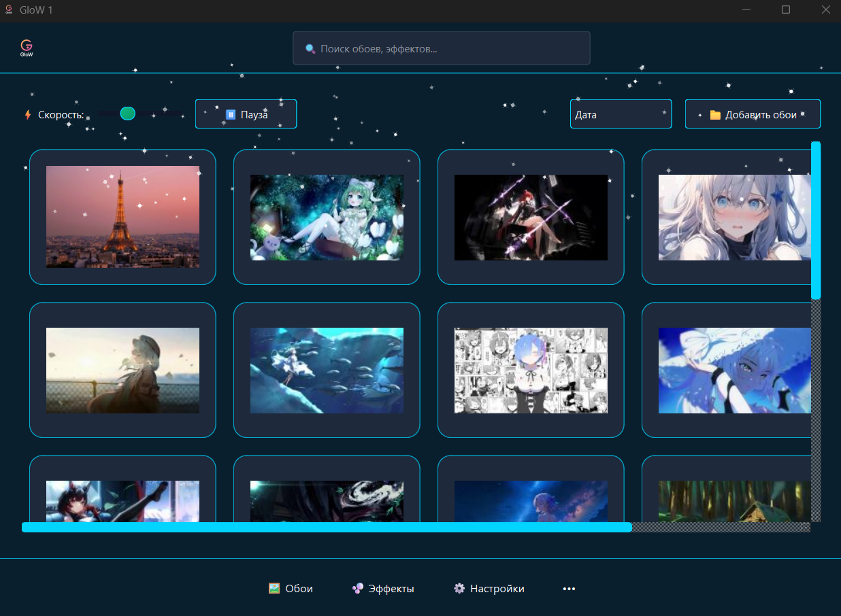Click the title bar app icon

point(10,10)
